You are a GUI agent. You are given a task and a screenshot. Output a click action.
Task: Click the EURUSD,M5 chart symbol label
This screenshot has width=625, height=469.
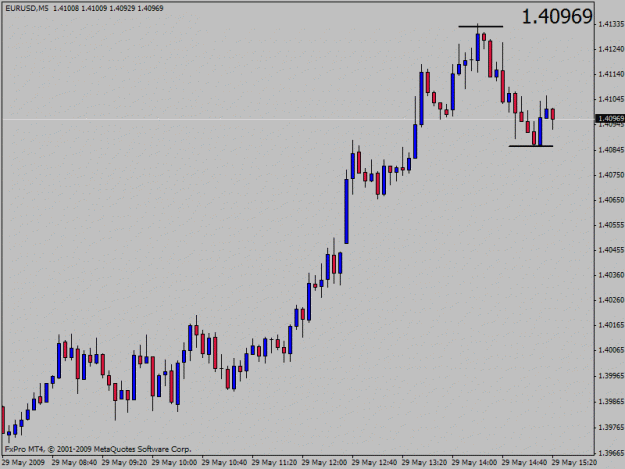pyautogui.click(x=27, y=8)
